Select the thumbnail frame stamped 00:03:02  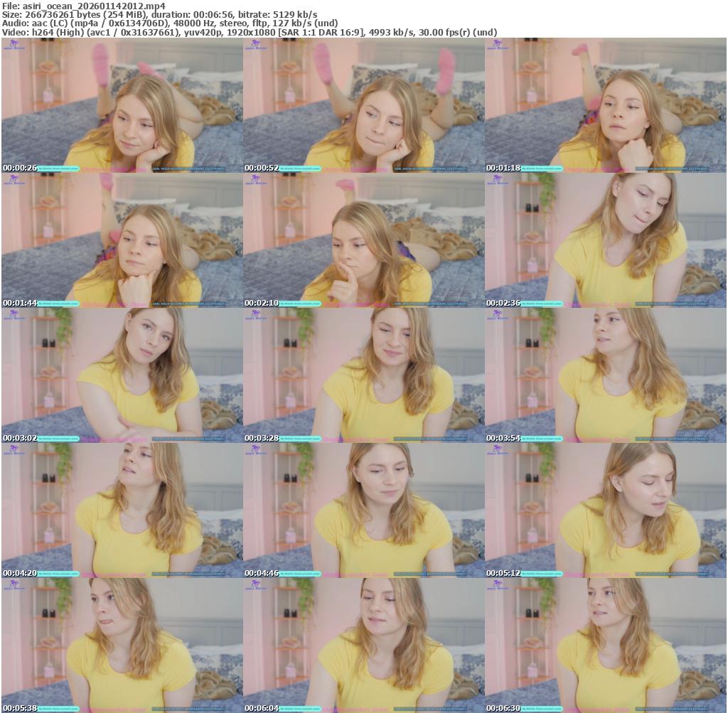(122, 375)
